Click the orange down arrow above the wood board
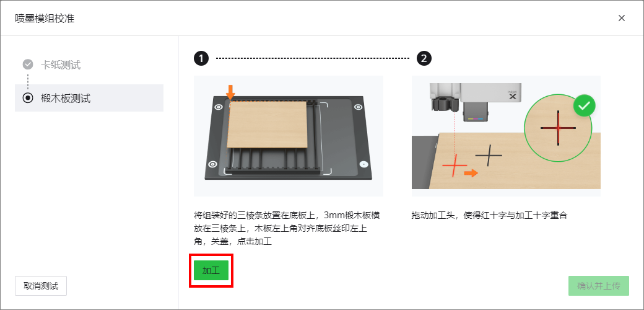This screenshot has width=644, height=310. click(231, 92)
